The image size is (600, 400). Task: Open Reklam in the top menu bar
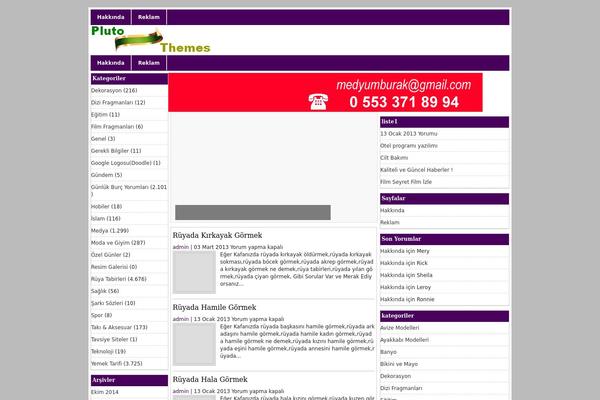pyautogui.click(x=149, y=17)
